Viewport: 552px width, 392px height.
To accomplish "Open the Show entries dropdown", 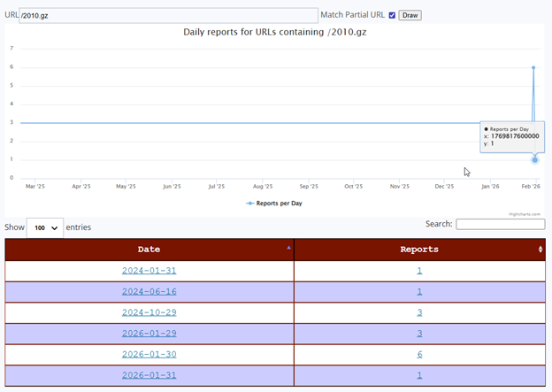I will coord(45,227).
